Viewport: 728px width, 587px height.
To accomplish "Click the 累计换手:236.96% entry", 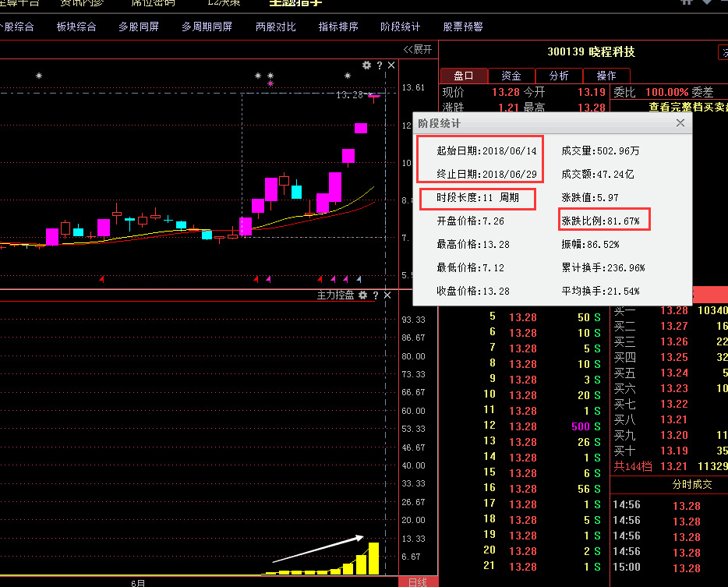I will (x=603, y=267).
